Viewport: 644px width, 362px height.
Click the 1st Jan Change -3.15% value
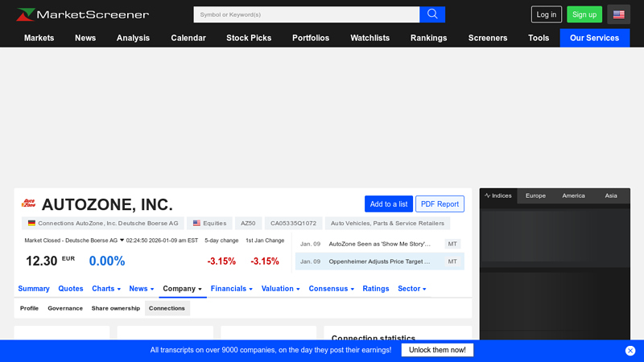[x=265, y=261]
